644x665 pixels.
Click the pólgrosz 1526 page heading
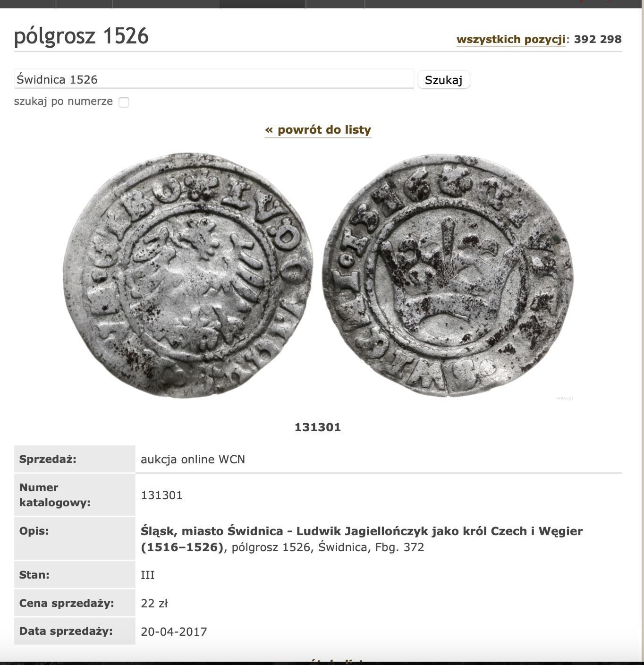[81, 36]
